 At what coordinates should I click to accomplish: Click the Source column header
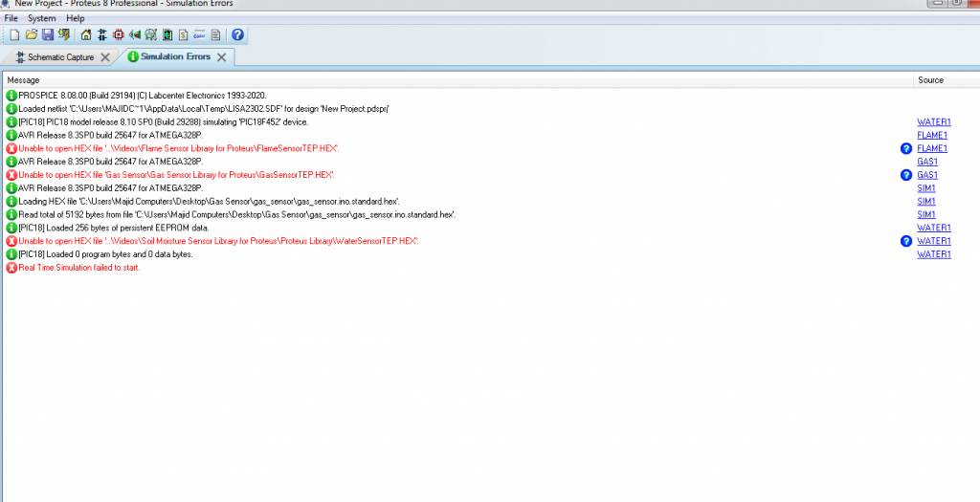(946, 80)
